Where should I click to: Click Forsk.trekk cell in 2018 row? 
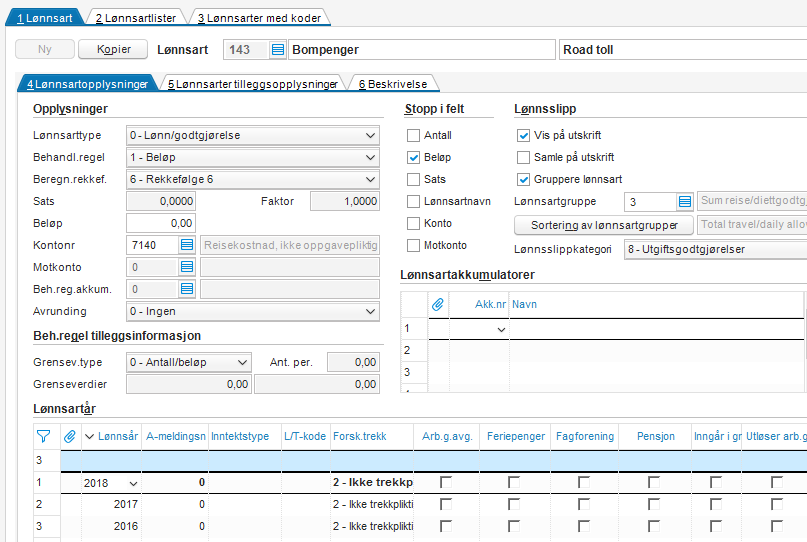point(373,482)
